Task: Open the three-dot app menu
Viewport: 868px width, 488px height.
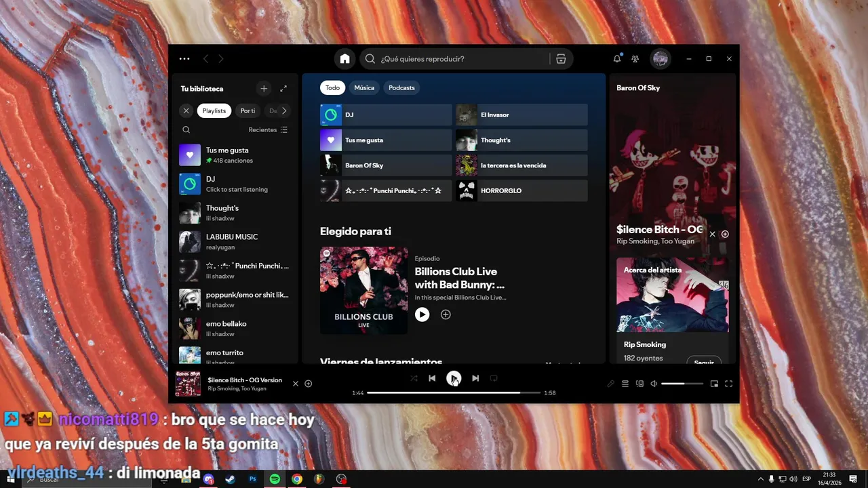Action: 184,59
